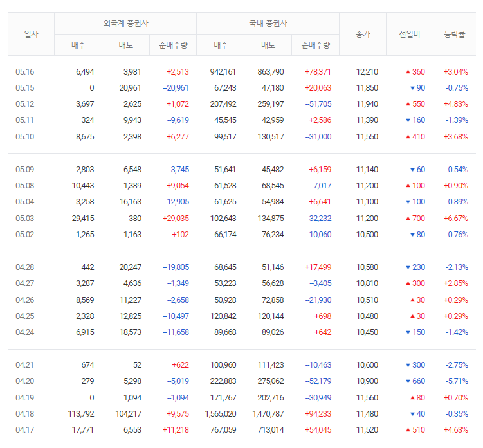
Task: Select the 05.11 date cell
Action: tap(25, 120)
